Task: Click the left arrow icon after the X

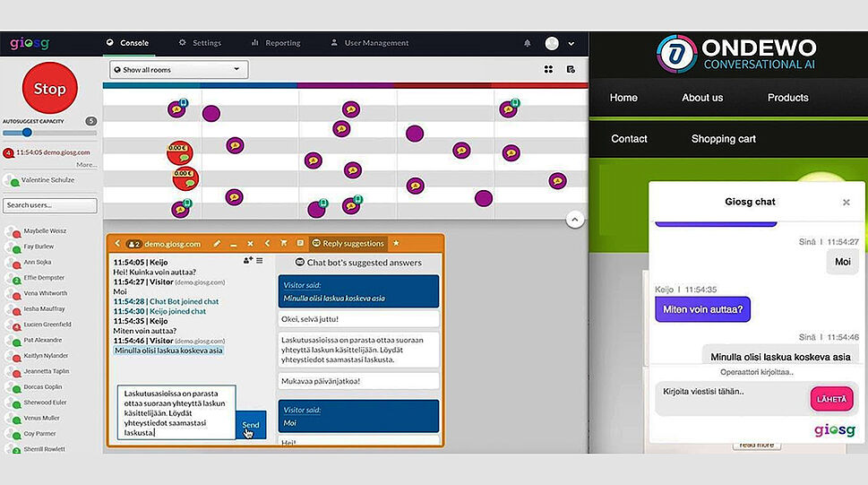Action: click(x=267, y=243)
